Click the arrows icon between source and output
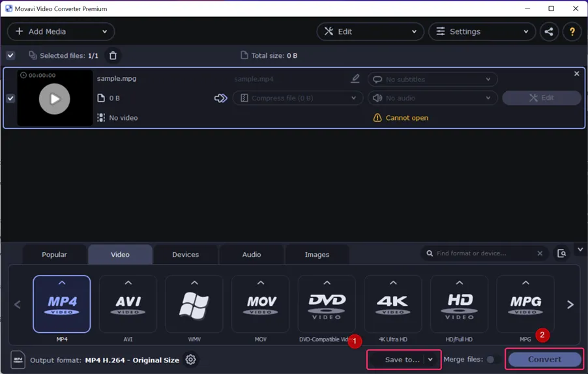 point(220,98)
